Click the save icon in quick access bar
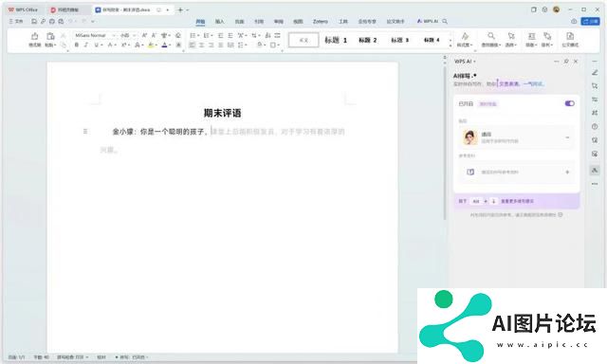607x364 pixels. (x=34, y=21)
